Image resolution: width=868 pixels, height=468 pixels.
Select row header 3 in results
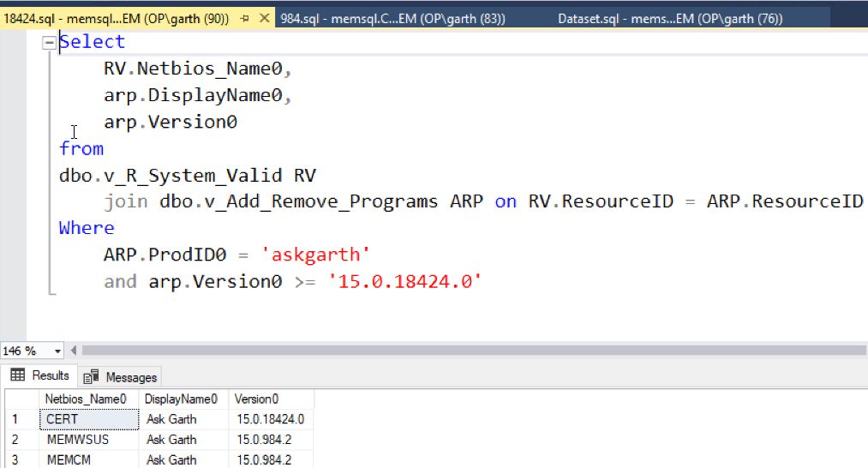point(21,459)
